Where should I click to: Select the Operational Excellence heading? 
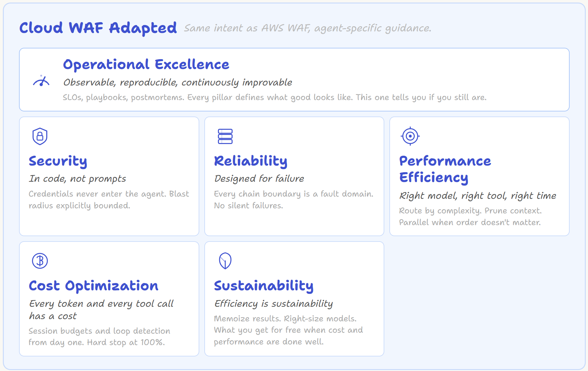coord(146,64)
